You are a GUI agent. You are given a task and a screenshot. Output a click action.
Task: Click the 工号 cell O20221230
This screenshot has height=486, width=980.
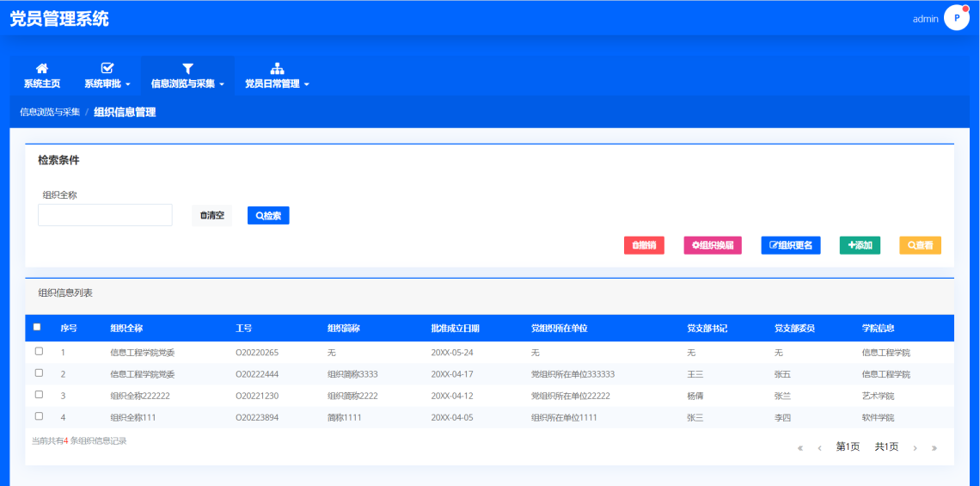257,396
